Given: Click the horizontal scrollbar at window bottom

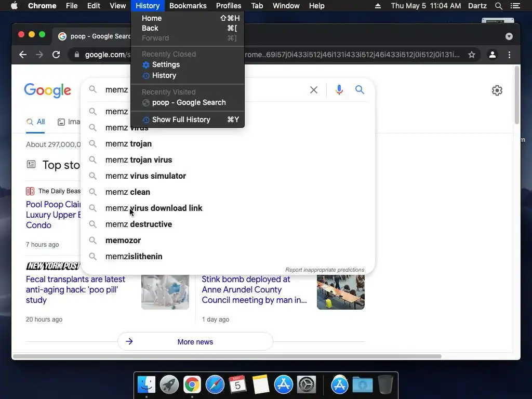Looking at the screenshot, I should [x=227, y=356].
